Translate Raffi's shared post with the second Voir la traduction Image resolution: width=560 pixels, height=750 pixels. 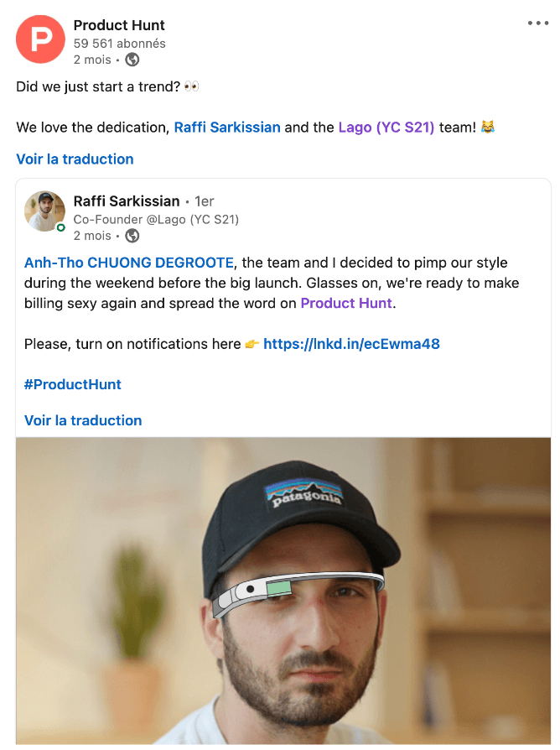pos(83,420)
